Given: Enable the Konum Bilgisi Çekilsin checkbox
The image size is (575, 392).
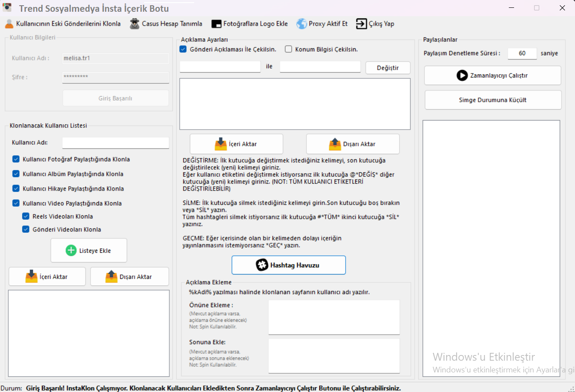Looking at the screenshot, I should (x=288, y=49).
